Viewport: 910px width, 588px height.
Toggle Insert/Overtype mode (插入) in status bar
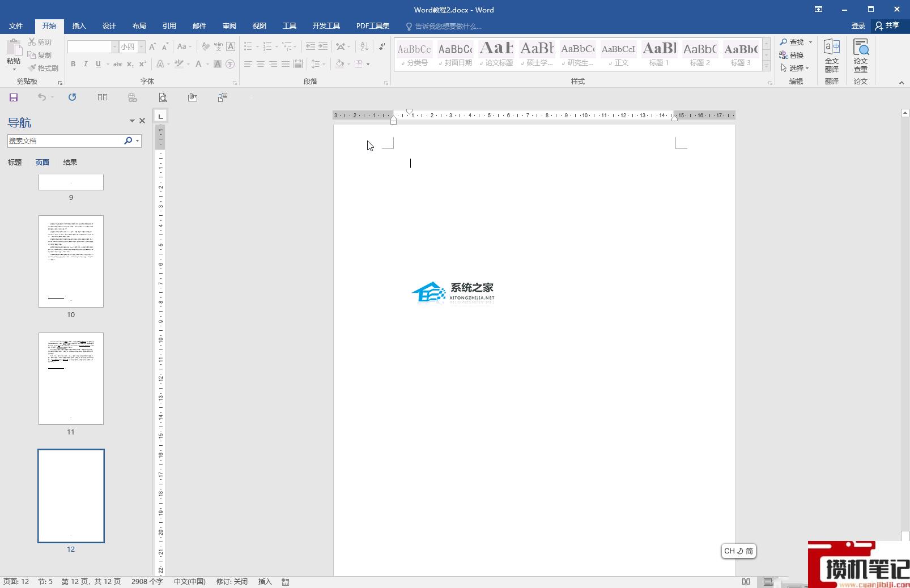pos(265,582)
